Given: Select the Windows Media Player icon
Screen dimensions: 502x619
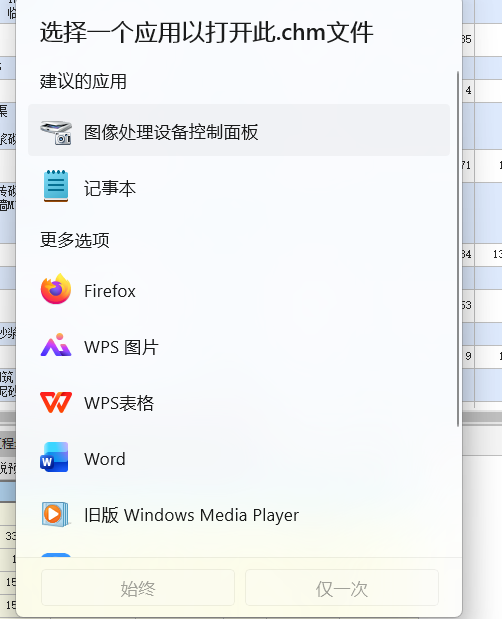Looking at the screenshot, I should tap(55, 514).
